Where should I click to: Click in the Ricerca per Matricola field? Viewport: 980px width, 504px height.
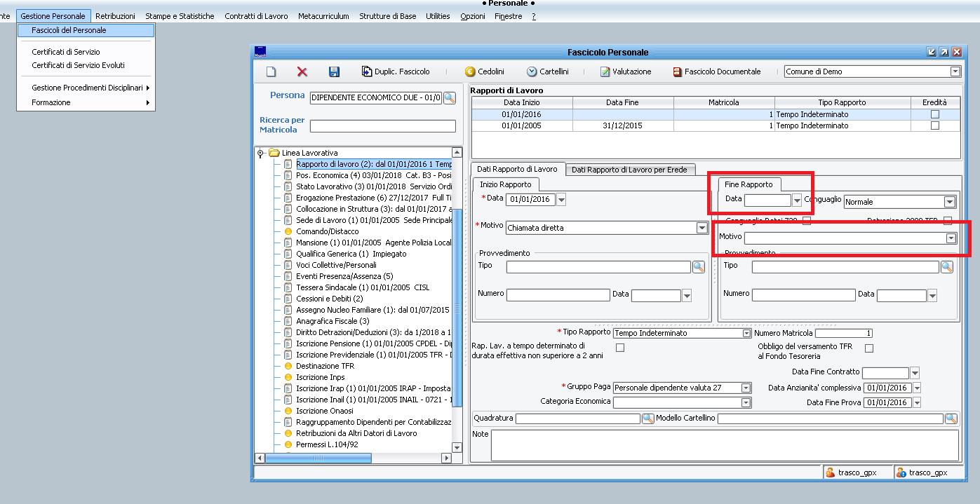click(x=382, y=126)
